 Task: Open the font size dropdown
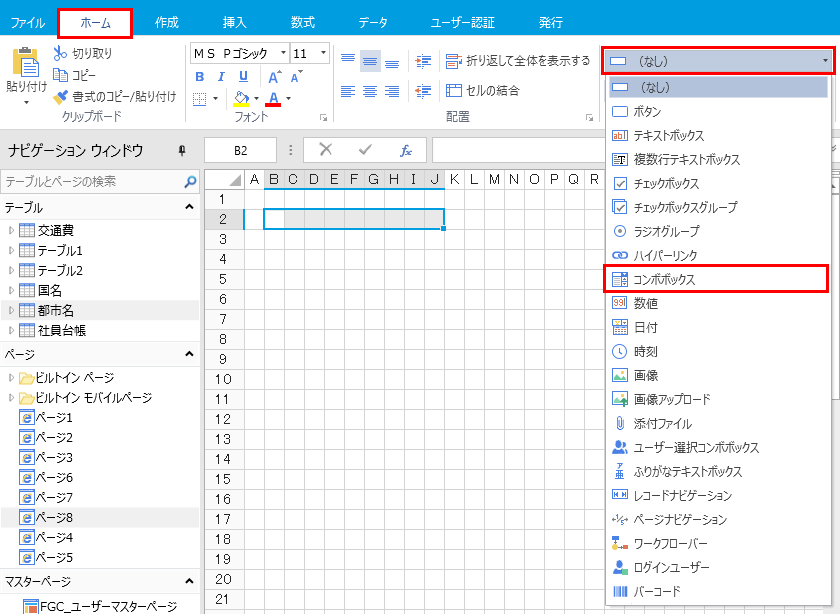323,53
